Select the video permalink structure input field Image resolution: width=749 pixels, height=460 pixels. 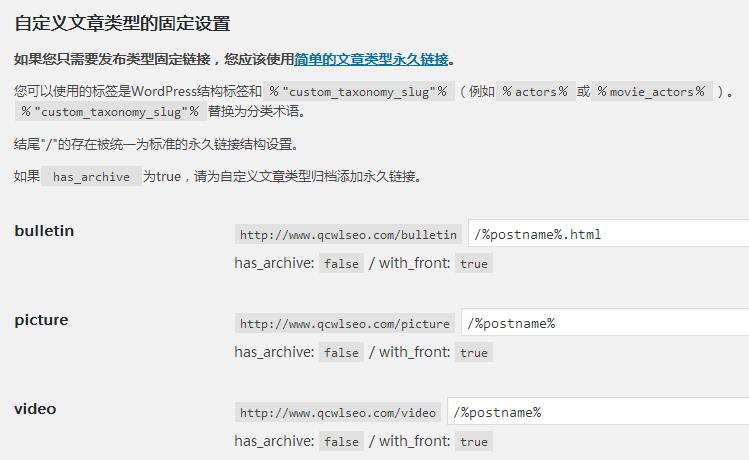click(598, 411)
